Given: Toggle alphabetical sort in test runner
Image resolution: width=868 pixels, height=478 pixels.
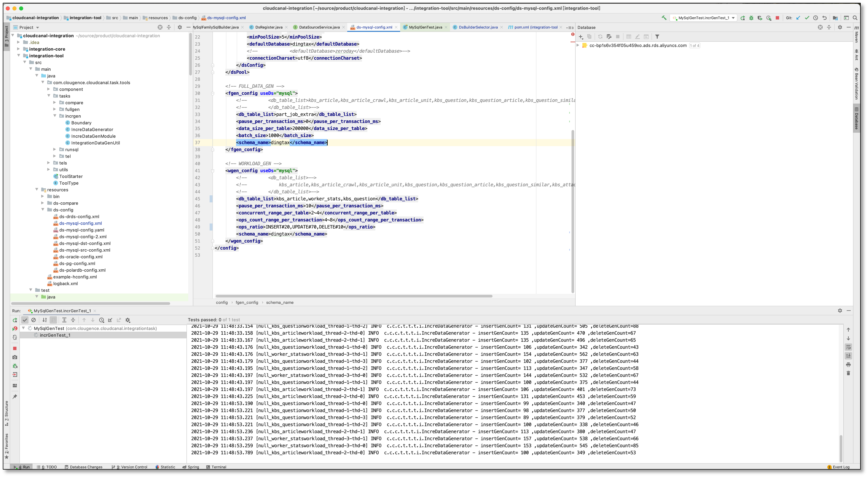Looking at the screenshot, I should (44, 320).
